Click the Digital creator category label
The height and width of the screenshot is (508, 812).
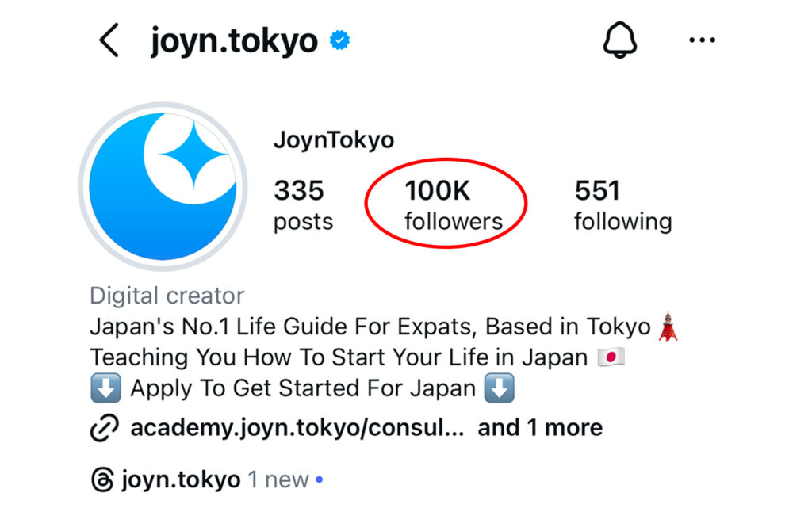(x=167, y=296)
